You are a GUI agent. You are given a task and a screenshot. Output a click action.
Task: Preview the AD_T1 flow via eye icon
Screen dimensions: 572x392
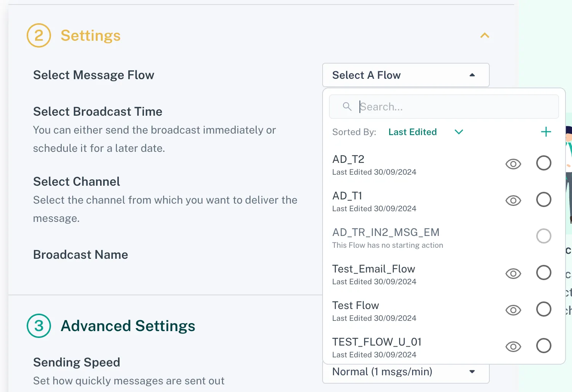tap(513, 201)
